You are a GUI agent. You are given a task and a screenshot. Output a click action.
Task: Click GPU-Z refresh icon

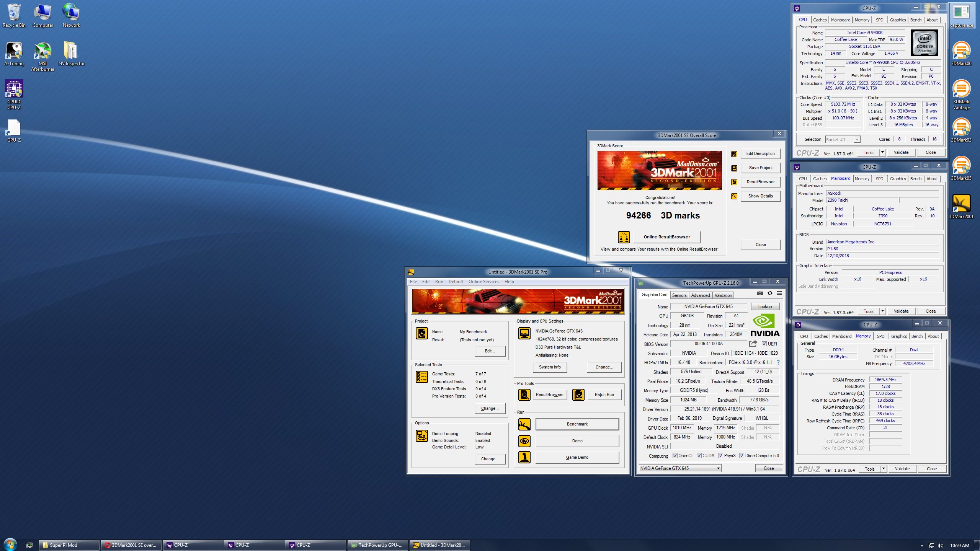coord(770,293)
